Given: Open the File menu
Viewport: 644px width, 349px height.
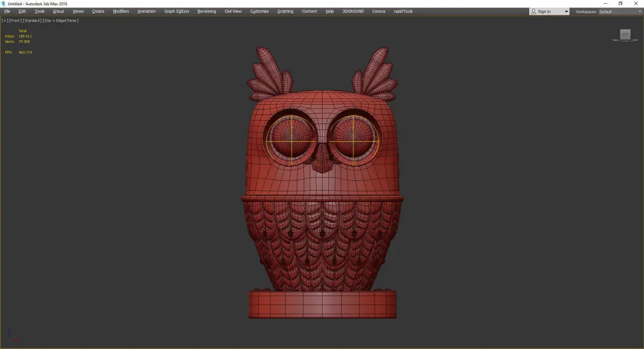Looking at the screenshot, I should 7,11.
